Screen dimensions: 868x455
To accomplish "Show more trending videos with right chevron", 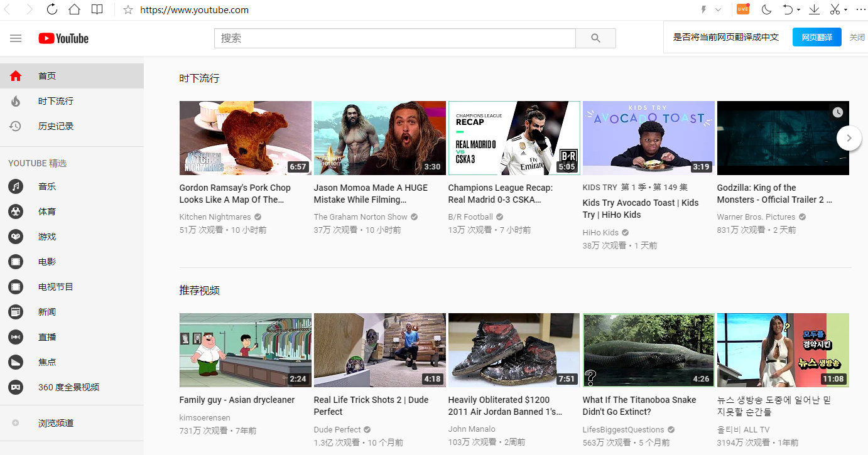I will click(x=849, y=138).
